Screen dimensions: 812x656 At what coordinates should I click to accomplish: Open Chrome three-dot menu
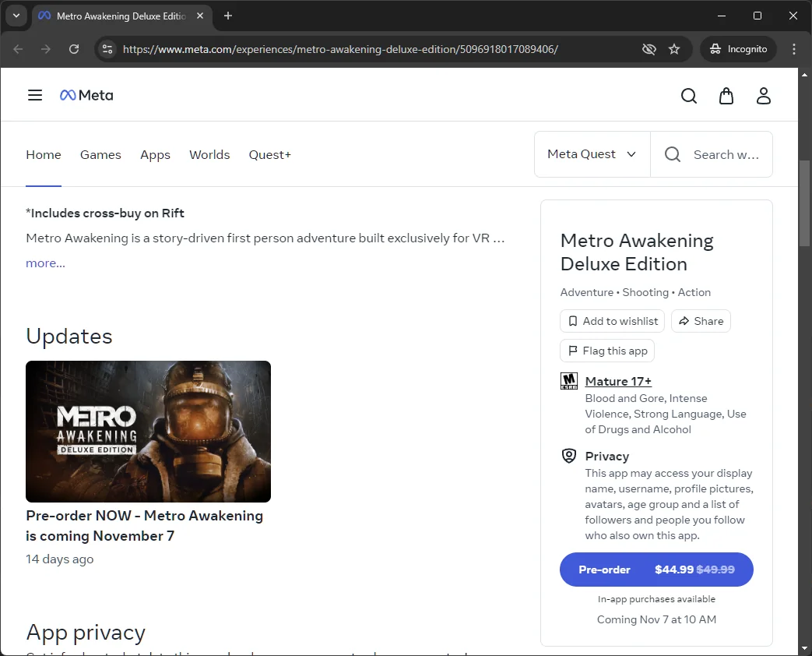(794, 49)
